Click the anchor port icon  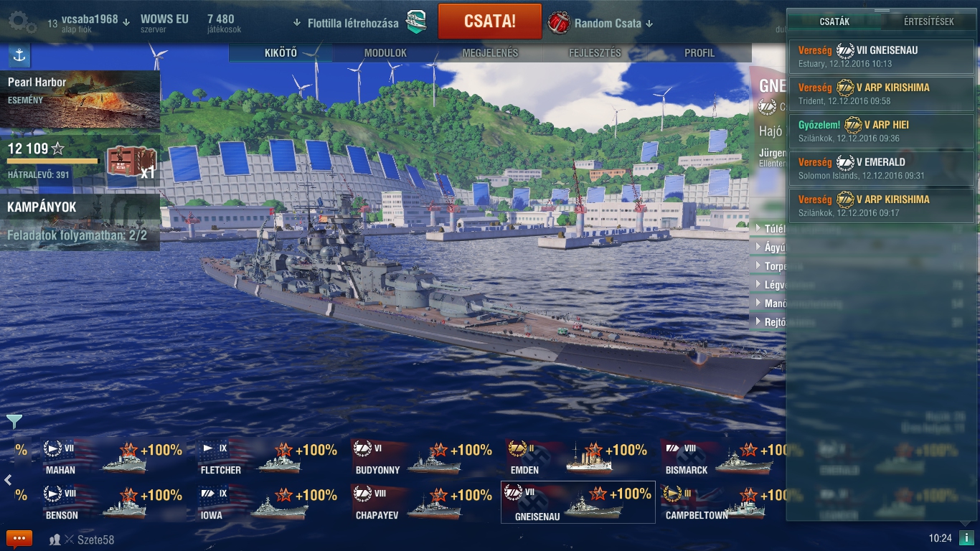tap(19, 56)
